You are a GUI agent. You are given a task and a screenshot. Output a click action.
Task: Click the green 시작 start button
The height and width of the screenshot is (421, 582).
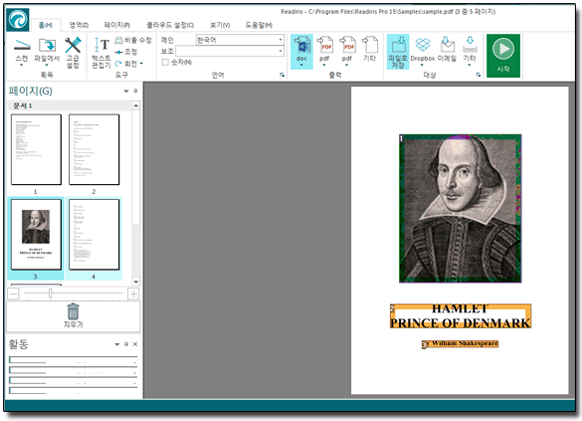pyautogui.click(x=503, y=56)
